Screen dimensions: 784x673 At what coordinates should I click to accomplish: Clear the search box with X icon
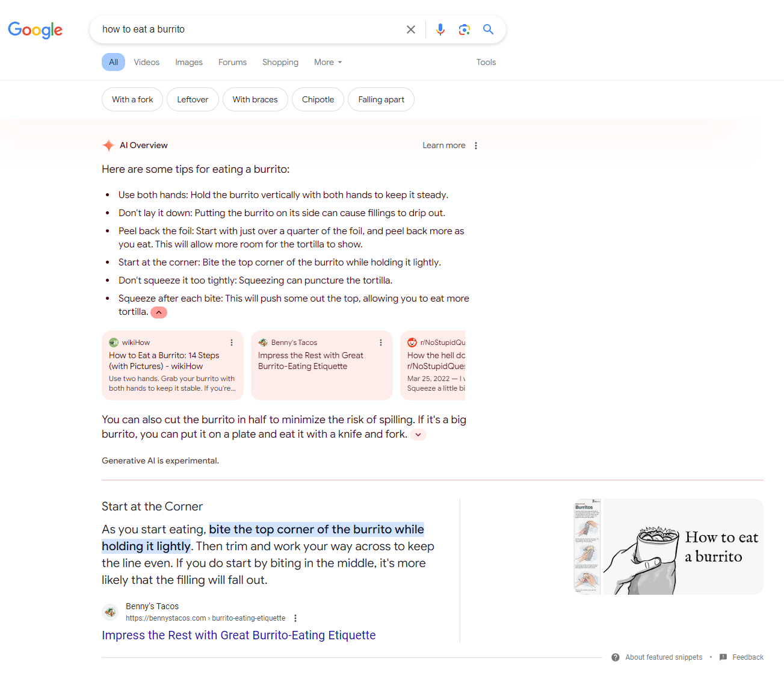pyautogui.click(x=411, y=29)
